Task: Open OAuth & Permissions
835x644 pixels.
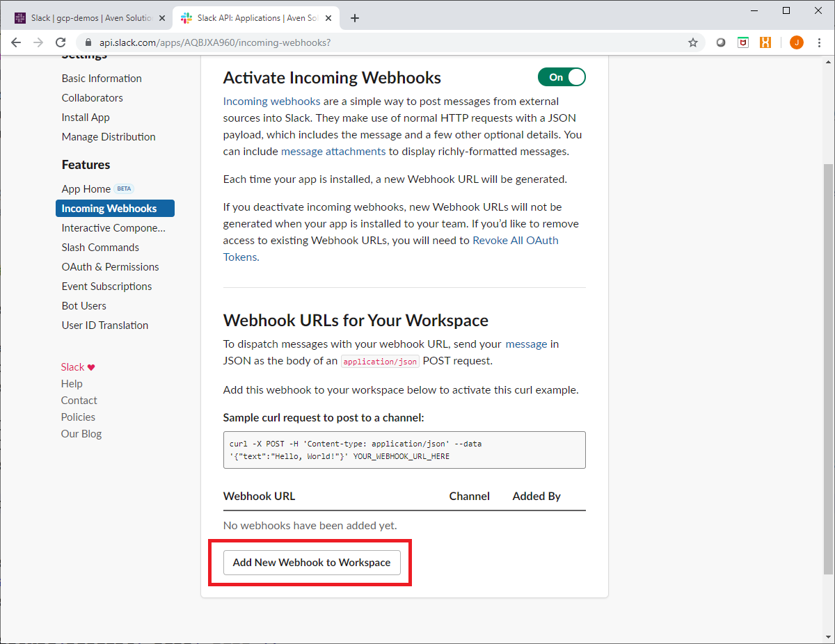Action: pos(110,267)
